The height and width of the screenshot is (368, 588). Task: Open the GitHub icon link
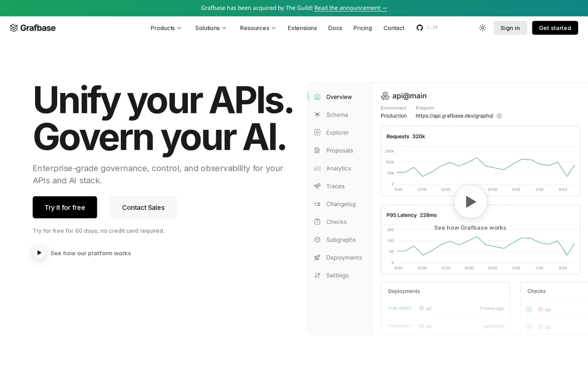(419, 28)
